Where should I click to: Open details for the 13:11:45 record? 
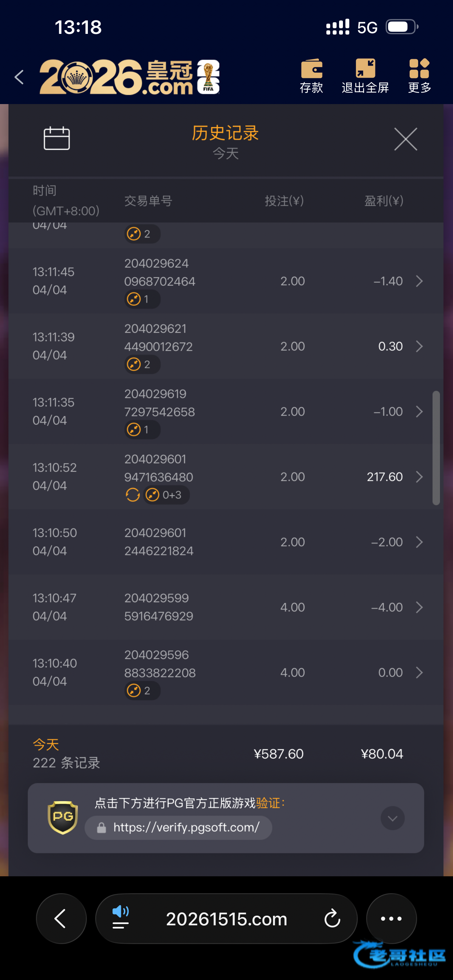pyautogui.click(x=419, y=282)
